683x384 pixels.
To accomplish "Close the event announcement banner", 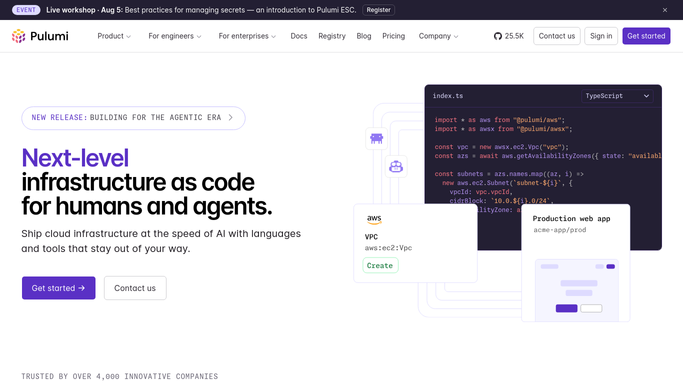I will click(665, 10).
